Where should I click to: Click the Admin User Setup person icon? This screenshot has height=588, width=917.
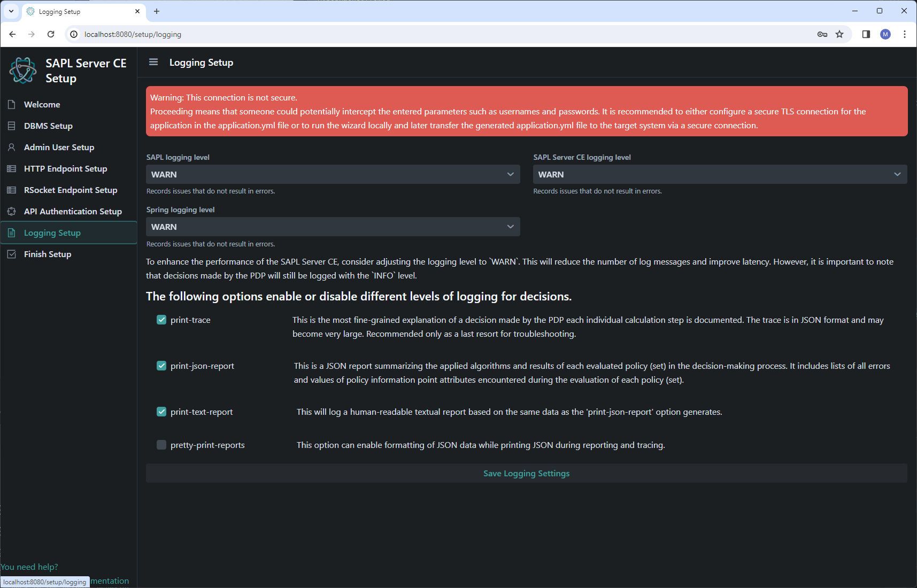tap(12, 147)
